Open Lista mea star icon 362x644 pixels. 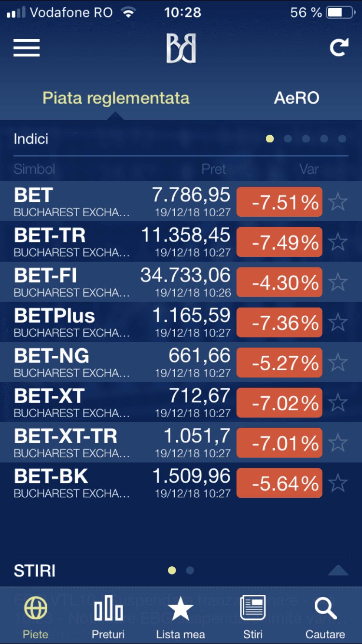pyautogui.click(x=181, y=608)
